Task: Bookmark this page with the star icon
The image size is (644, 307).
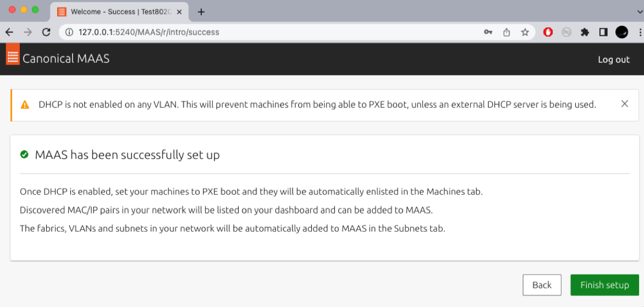Action: [x=525, y=32]
